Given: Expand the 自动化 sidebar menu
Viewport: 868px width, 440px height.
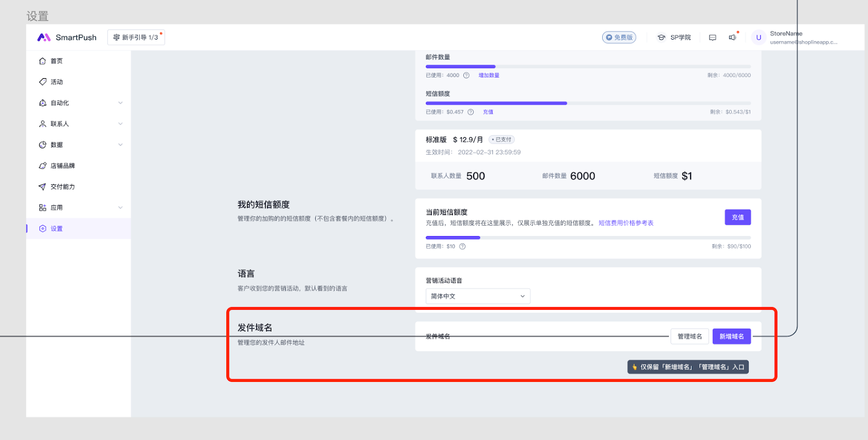Looking at the screenshot, I should [120, 103].
